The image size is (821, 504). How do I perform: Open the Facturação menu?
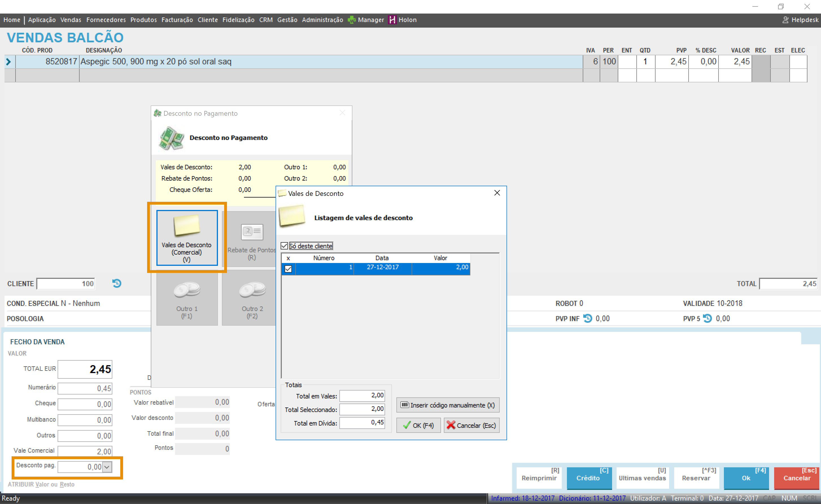[x=177, y=20]
